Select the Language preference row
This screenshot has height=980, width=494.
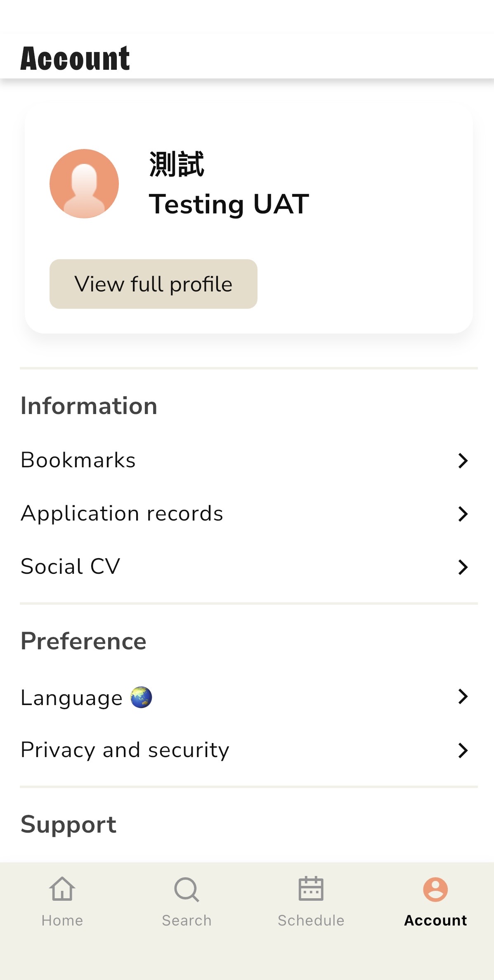pos(72,698)
